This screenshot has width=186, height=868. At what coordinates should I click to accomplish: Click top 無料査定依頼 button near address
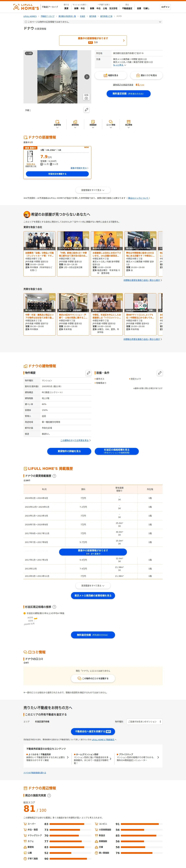point(128,94)
